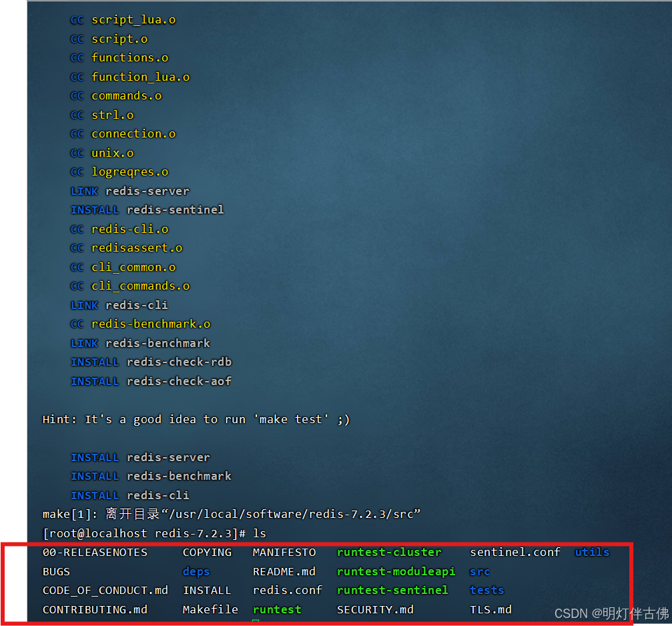Select 00-RELEASENOTES file name
Image resolution: width=672 pixels, height=626 pixels.
95,553
